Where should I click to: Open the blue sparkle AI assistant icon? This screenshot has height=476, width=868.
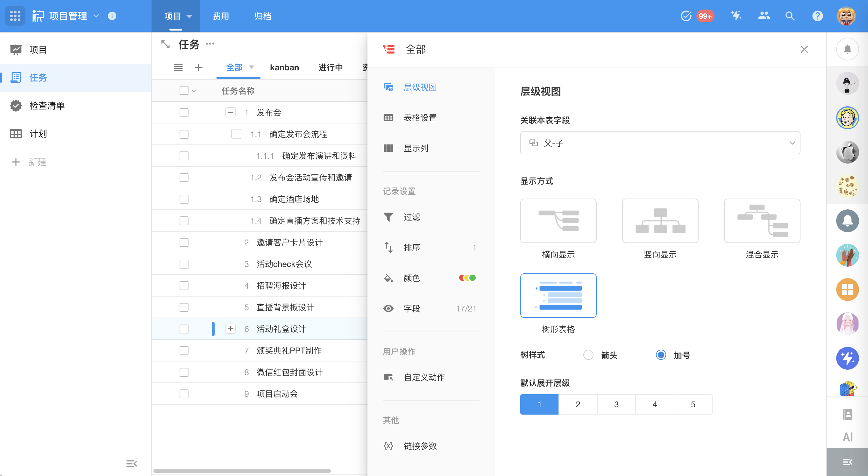click(x=847, y=358)
